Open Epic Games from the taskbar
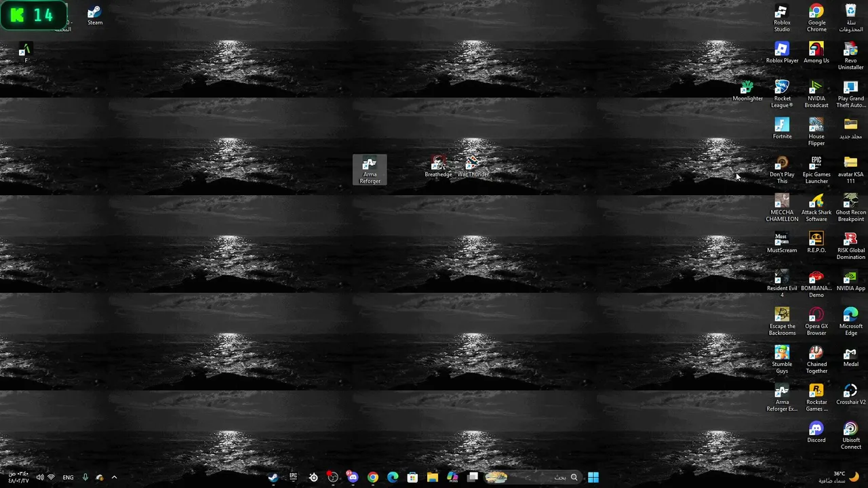This screenshot has width=868, height=488. coord(293,477)
